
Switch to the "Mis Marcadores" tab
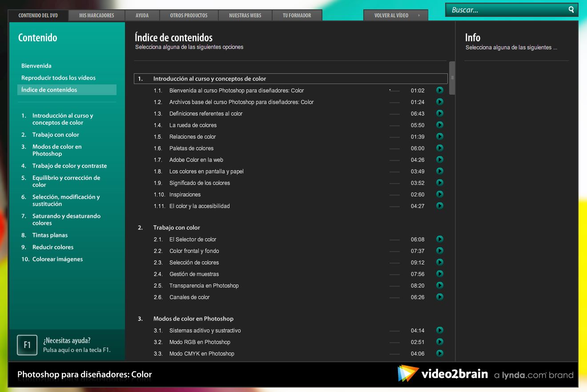pyautogui.click(x=96, y=15)
